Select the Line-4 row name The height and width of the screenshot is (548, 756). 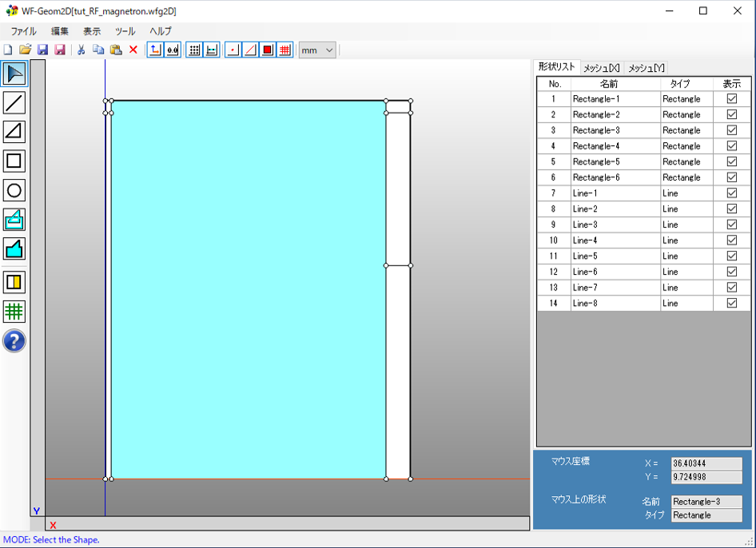[585, 240]
